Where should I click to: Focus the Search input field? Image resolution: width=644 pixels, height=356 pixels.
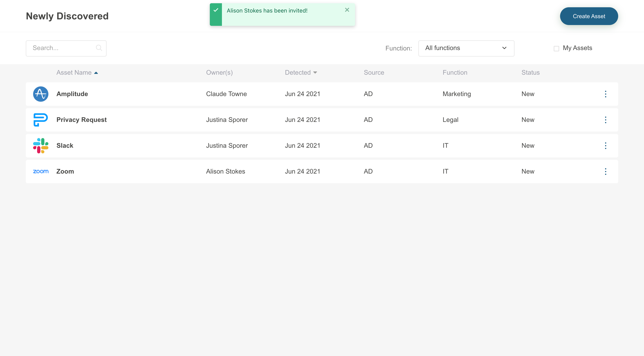coord(63,48)
